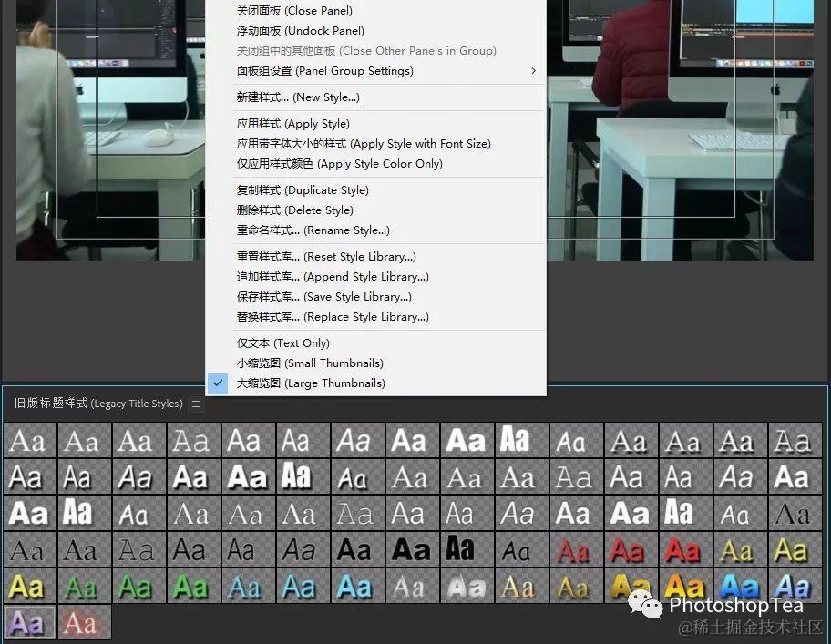Choose Delete Style from the menu
The height and width of the screenshot is (644, 831).
pyautogui.click(x=375, y=210)
